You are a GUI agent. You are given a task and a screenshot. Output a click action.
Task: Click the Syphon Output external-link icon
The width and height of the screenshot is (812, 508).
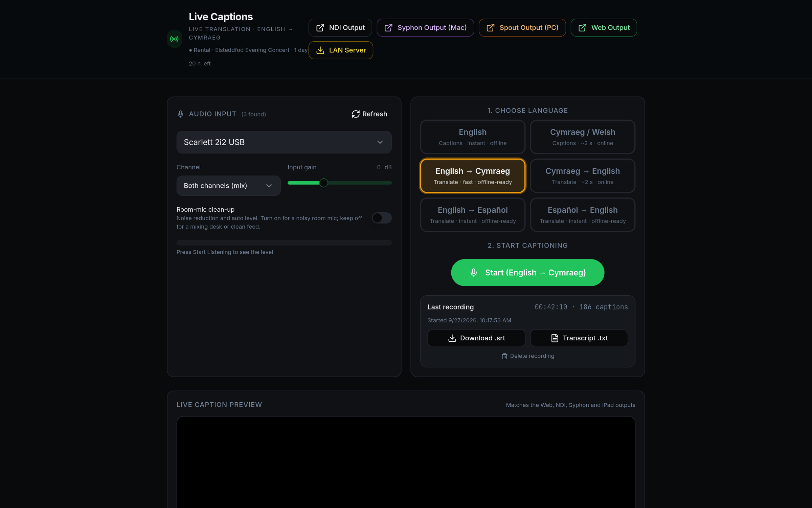[x=388, y=28]
